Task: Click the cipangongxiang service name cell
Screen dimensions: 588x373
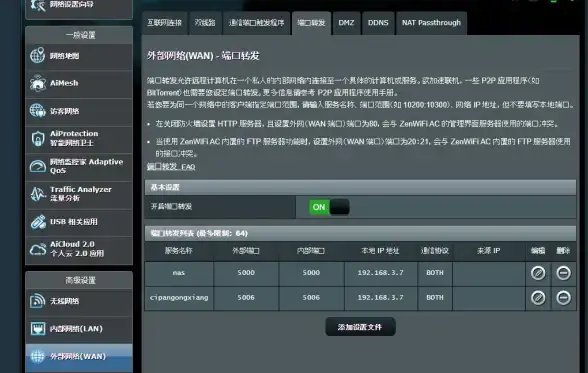Action: tap(179, 298)
